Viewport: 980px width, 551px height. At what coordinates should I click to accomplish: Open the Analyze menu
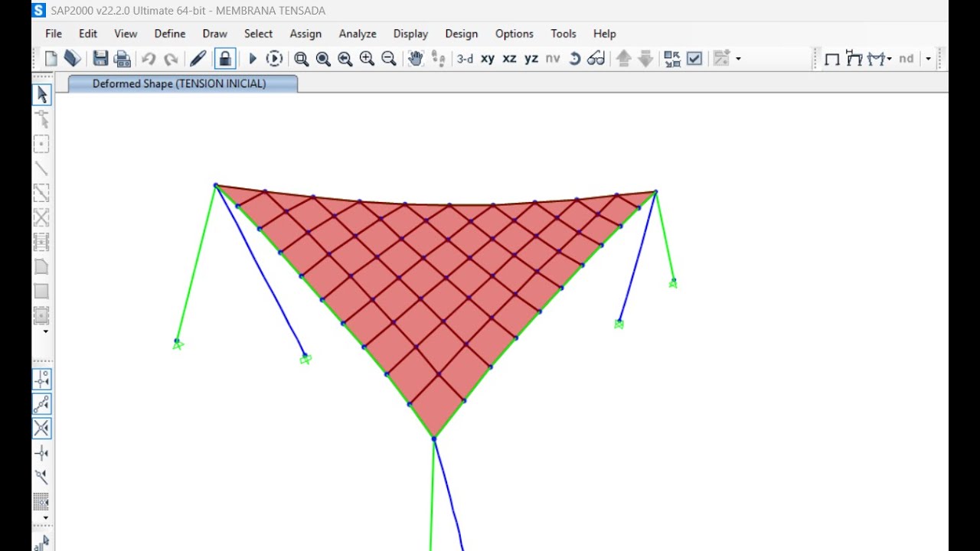tap(358, 34)
